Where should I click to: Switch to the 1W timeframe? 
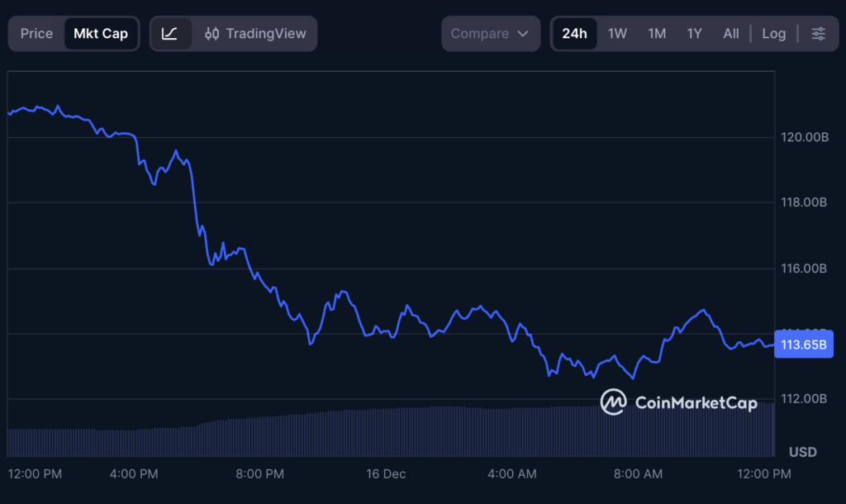tap(618, 33)
